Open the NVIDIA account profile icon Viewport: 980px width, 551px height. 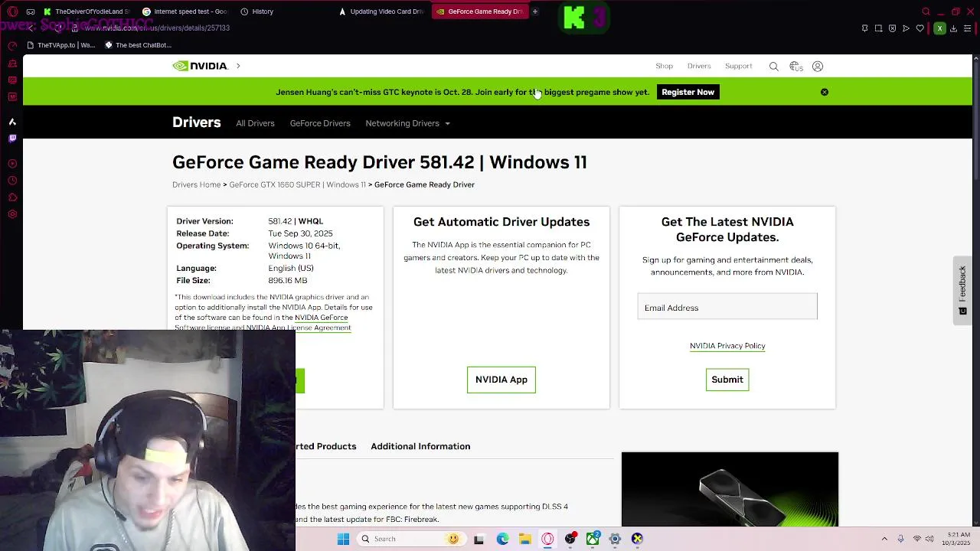[818, 67]
